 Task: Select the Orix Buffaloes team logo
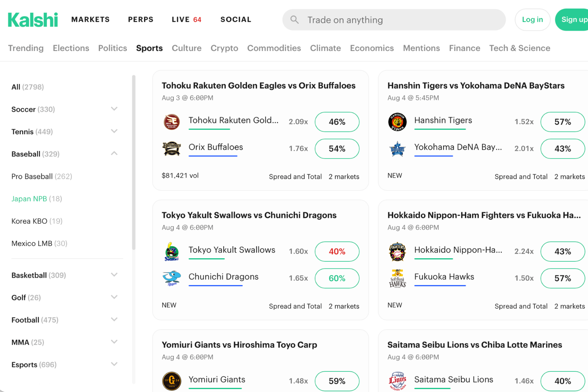(172, 149)
